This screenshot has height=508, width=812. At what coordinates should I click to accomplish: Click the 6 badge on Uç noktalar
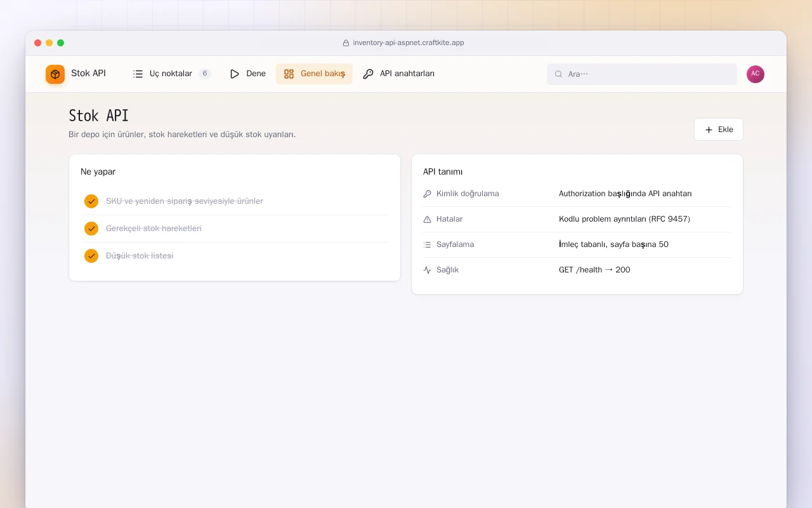(205, 74)
